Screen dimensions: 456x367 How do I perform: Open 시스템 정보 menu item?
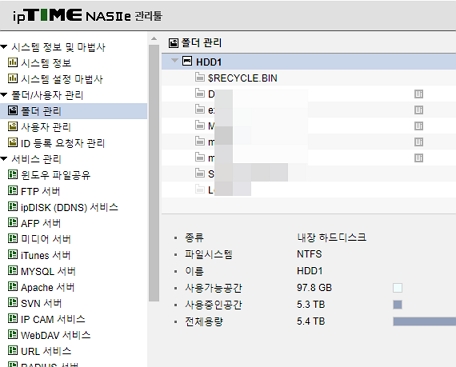coord(46,63)
